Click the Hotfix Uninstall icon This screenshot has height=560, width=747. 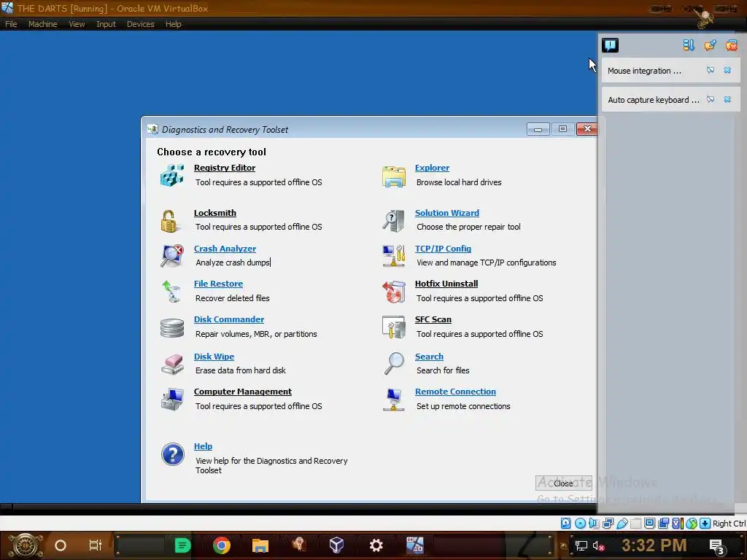393,292
